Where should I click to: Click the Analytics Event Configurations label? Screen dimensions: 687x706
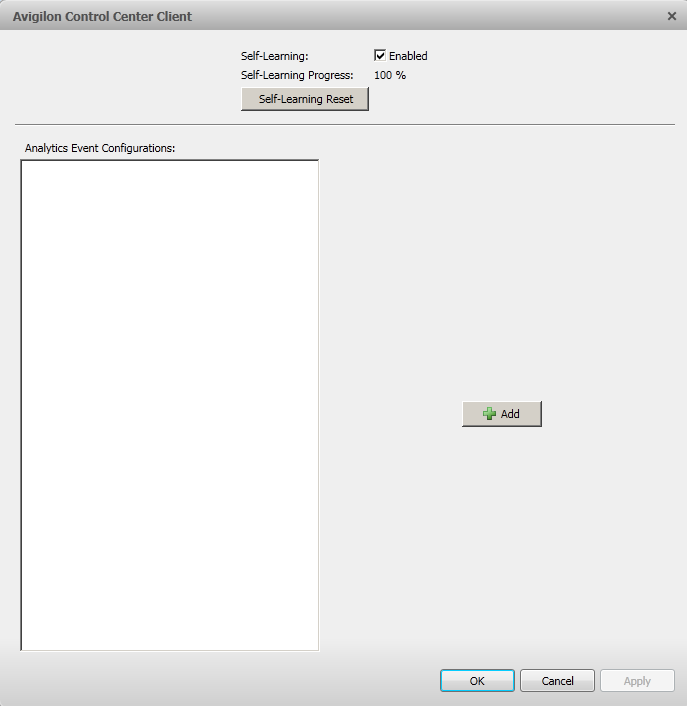click(100, 148)
